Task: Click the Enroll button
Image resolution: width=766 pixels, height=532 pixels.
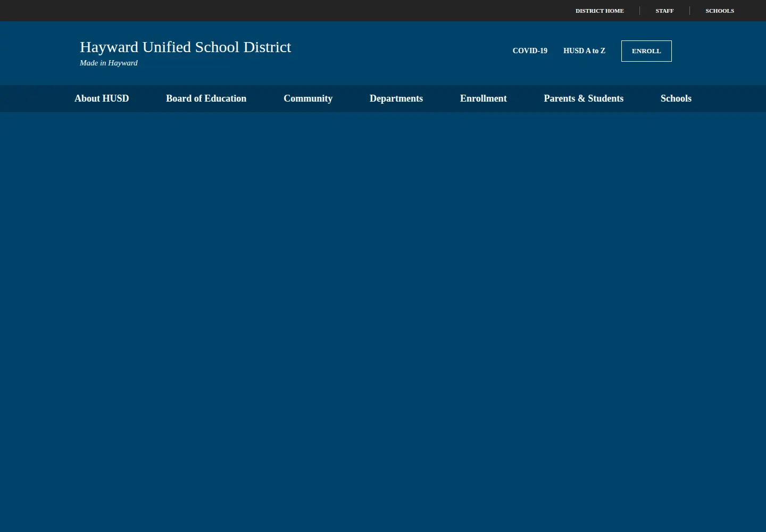Action: [x=646, y=51]
